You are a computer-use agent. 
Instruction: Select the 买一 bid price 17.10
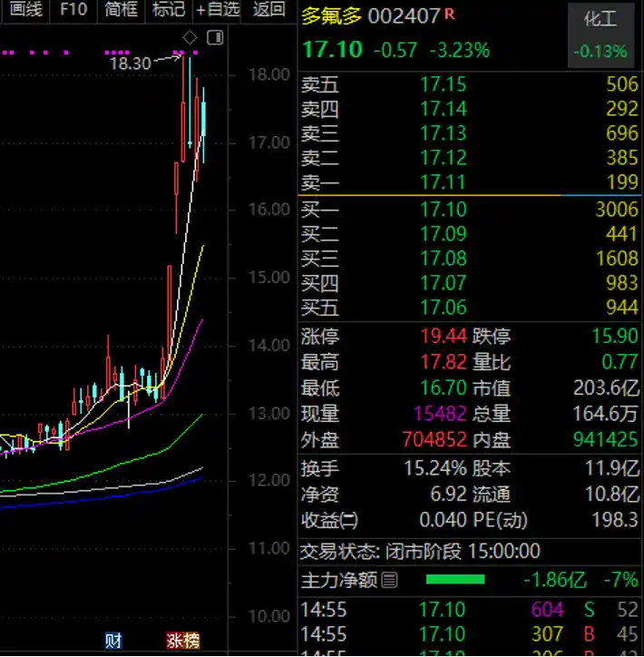point(444,210)
